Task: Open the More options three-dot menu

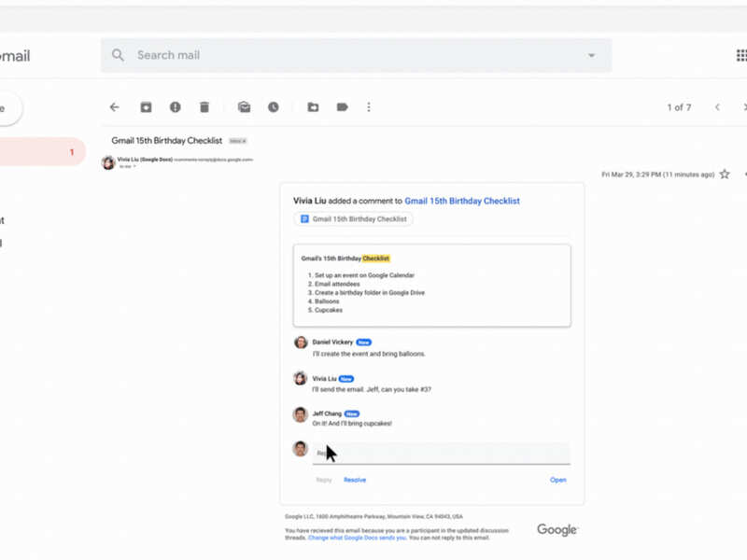Action: (x=369, y=107)
